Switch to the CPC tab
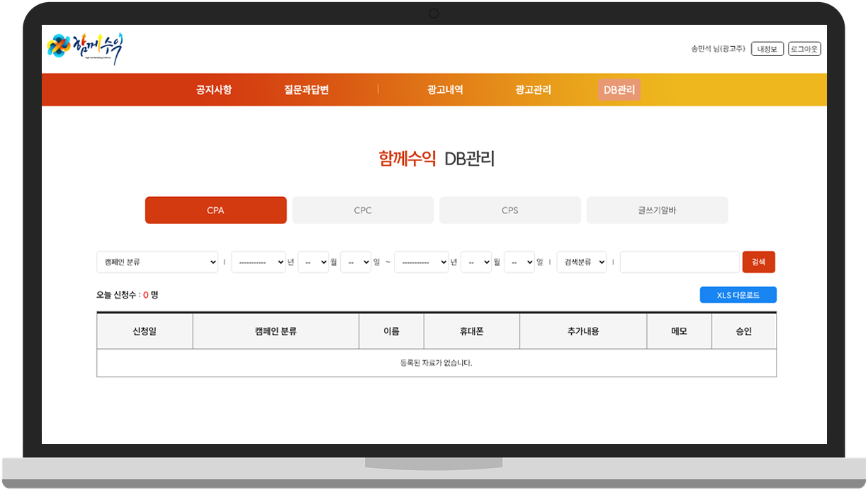The height and width of the screenshot is (490, 868). (x=363, y=211)
